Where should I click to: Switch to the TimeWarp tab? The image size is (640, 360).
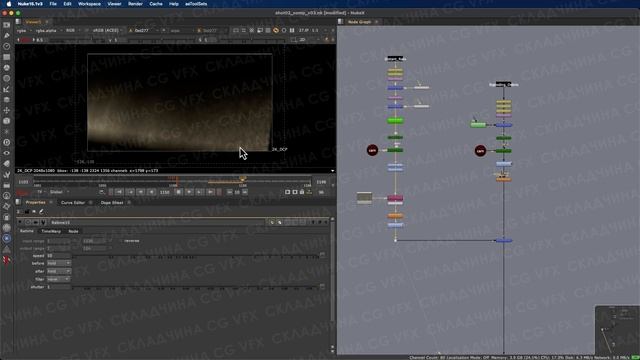[51, 231]
